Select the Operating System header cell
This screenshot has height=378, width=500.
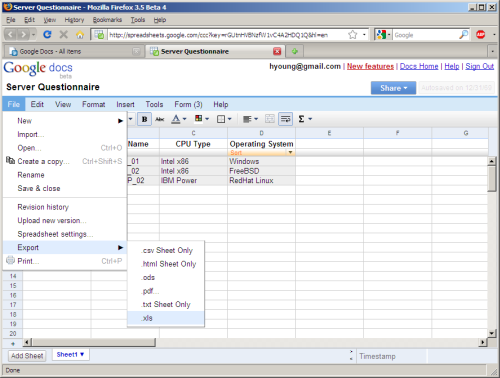tap(261, 144)
